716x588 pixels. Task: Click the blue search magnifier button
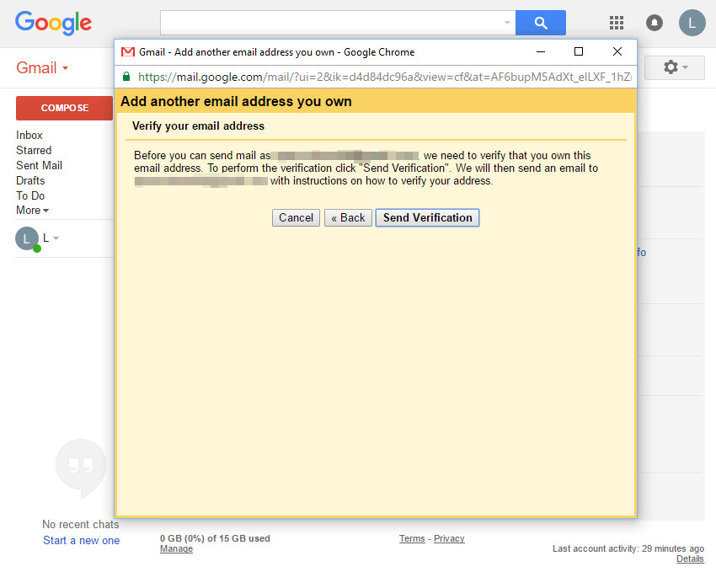point(541,23)
